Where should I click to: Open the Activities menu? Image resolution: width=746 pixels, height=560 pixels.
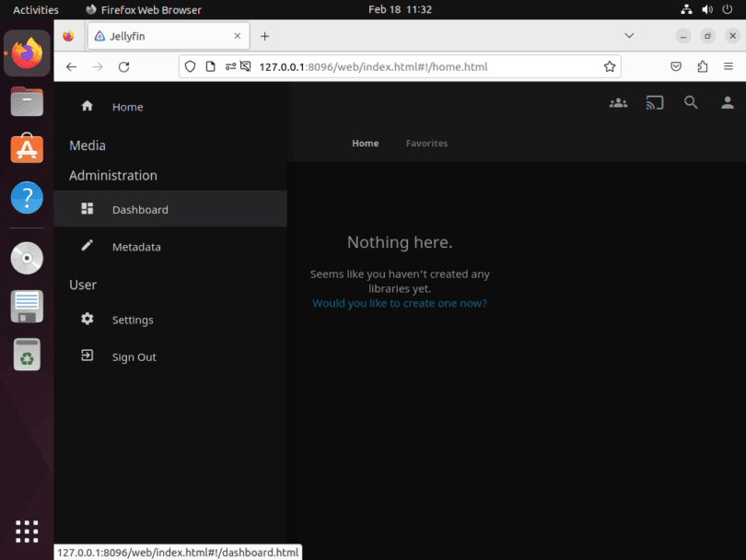(33, 9)
